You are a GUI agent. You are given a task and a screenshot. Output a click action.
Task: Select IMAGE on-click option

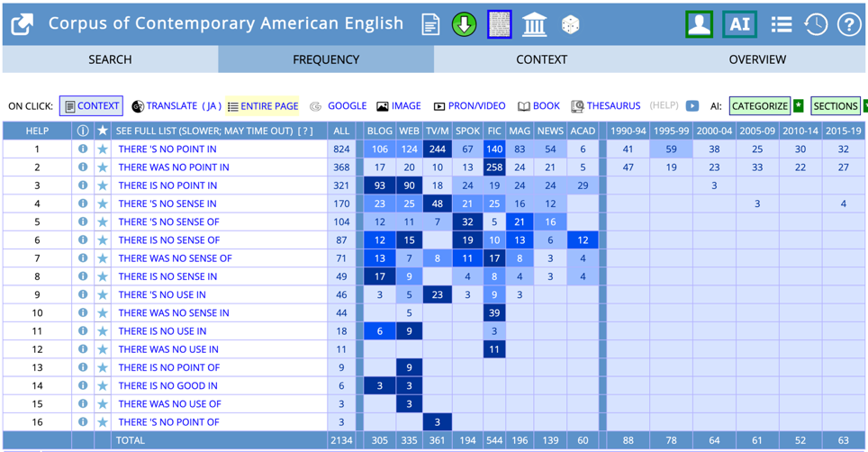pyautogui.click(x=399, y=105)
